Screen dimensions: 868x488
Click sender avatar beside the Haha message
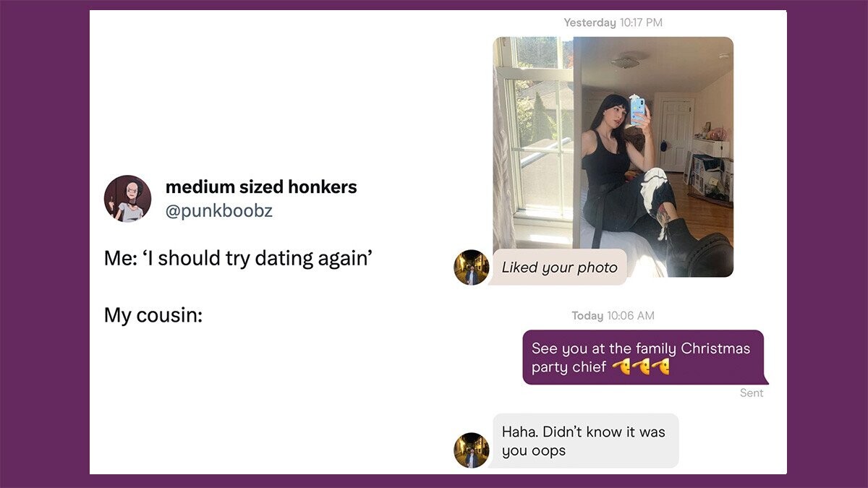472,450
